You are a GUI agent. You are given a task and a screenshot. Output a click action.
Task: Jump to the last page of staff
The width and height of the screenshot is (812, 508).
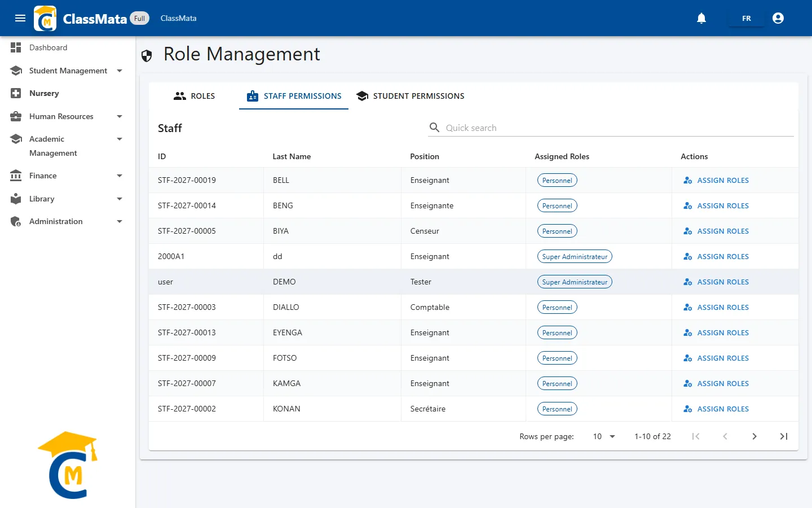(784, 436)
